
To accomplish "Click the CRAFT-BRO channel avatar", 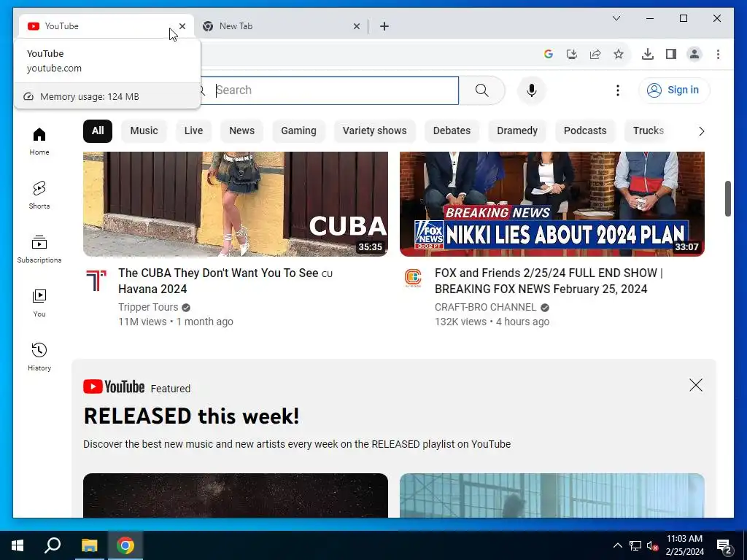I will pyautogui.click(x=413, y=278).
